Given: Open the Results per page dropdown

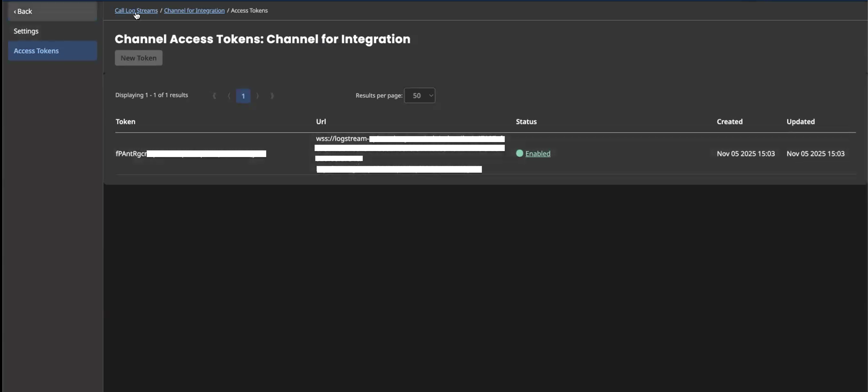Looking at the screenshot, I should [419, 95].
